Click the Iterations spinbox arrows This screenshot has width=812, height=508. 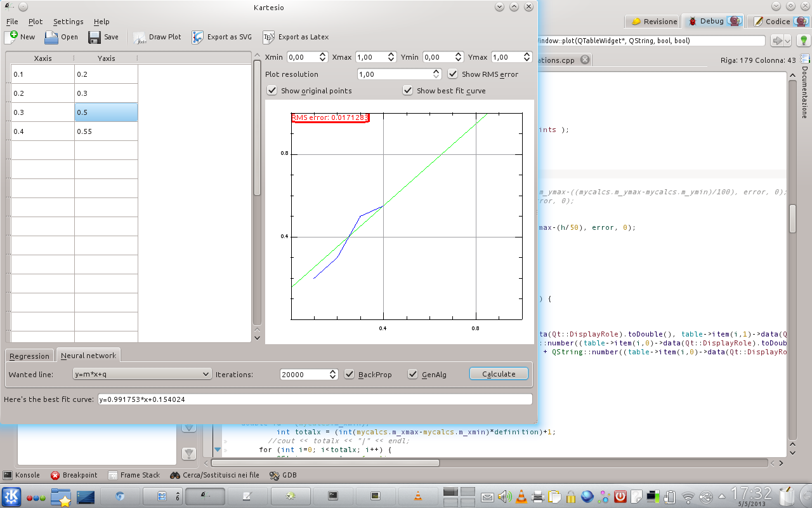[333, 375]
